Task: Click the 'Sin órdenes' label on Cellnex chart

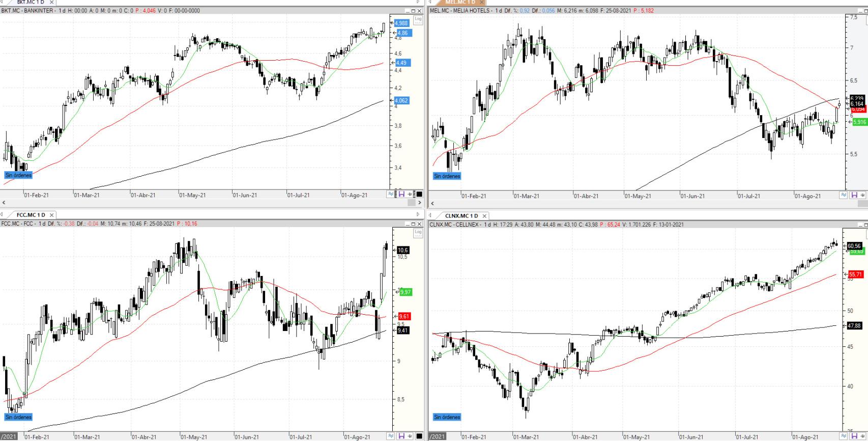Action: [x=447, y=417]
